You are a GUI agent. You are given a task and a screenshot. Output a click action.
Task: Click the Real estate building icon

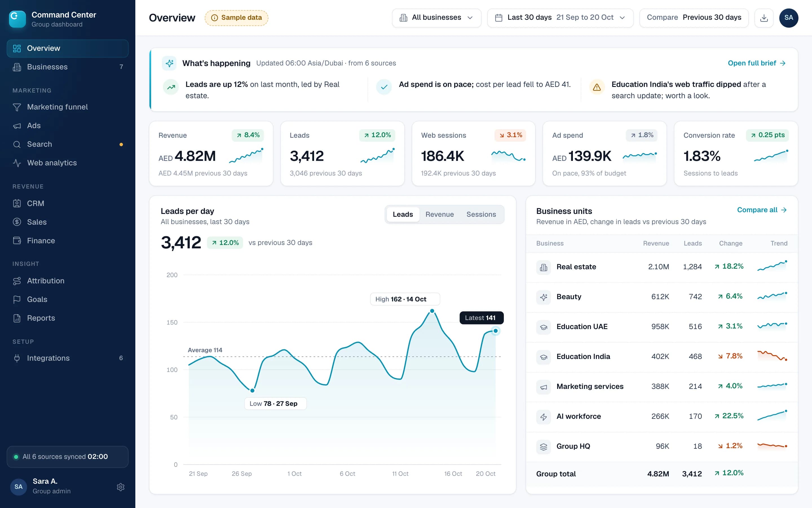click(543, 268)
